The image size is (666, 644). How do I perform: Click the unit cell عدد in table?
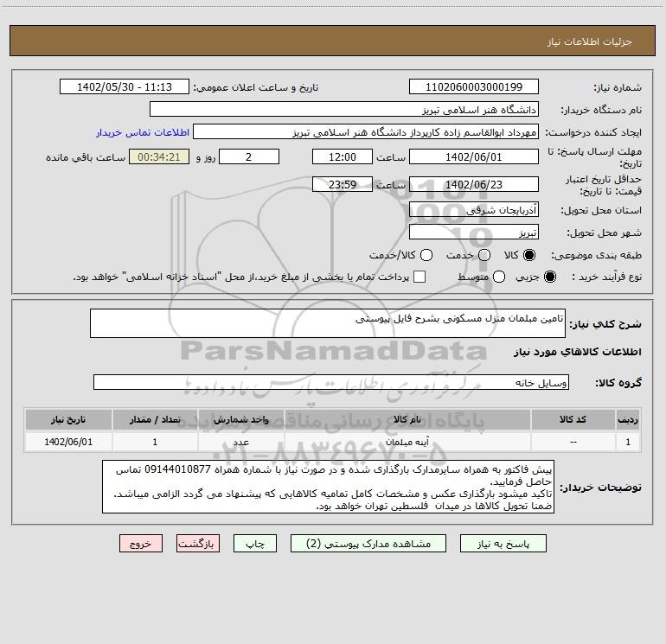coord(240,442)
